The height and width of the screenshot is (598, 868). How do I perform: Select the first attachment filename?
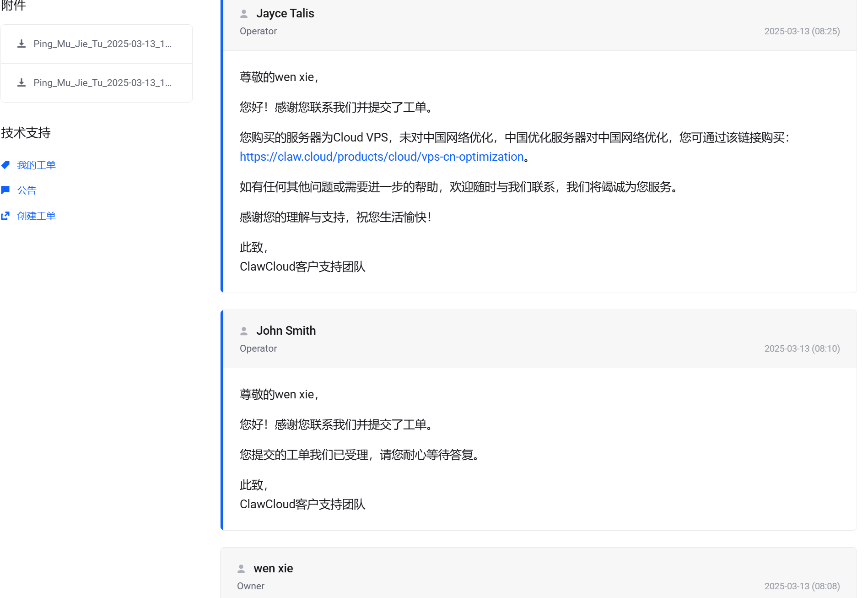click(x=102, y=43)
